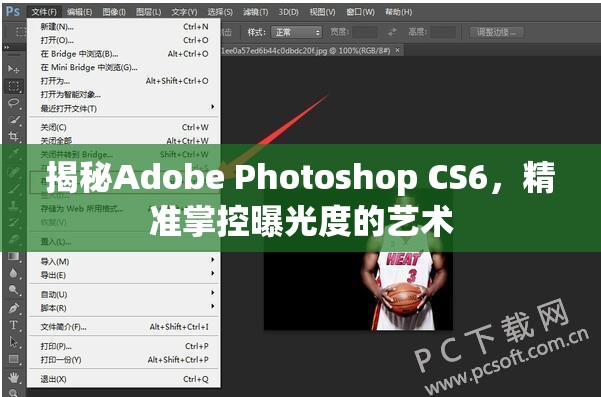
Task: Select the Blur tool
Action: [x=13, y=273]
